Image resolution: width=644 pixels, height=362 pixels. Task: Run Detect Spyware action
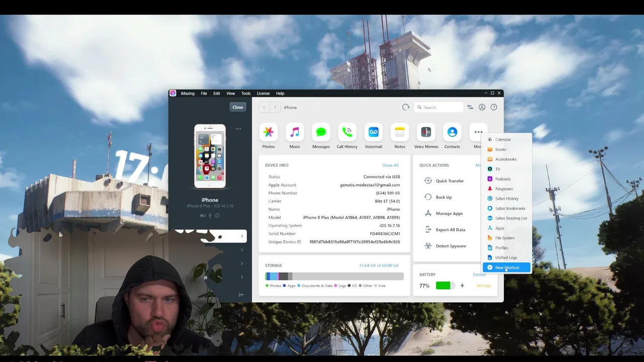[x=445, y=246]
